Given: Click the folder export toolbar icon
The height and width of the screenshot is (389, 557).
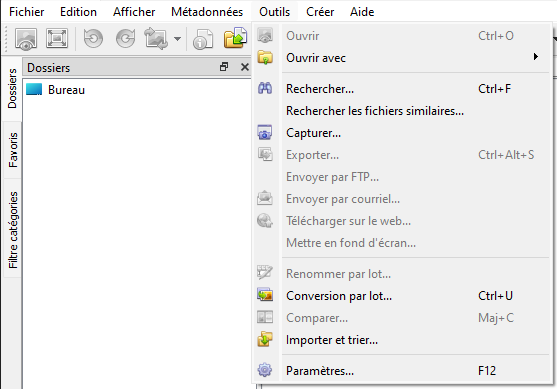Looking at the screenshot, I should point(235,38).
